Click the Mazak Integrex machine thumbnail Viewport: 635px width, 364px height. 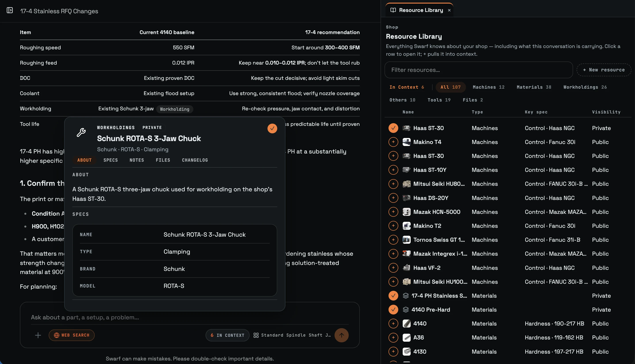[406, 254]
